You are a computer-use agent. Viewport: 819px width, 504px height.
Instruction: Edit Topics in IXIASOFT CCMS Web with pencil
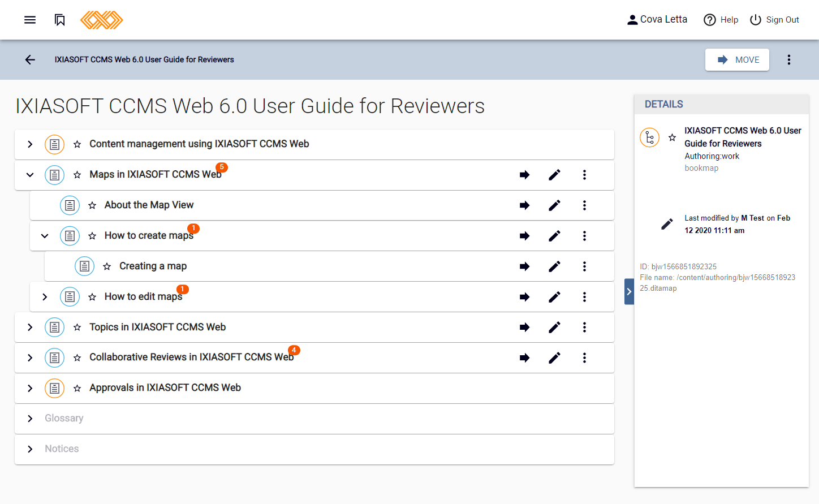(x=554, y=328)
